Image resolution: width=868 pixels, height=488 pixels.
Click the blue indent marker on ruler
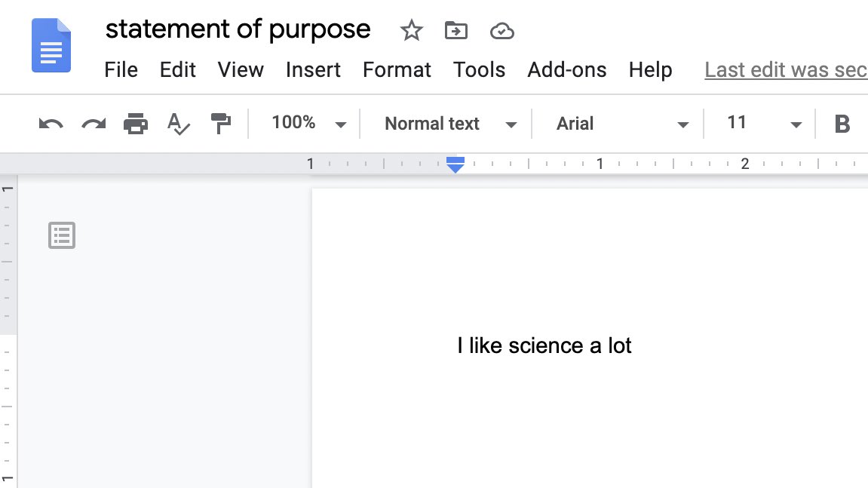click(x=455, y=164)
